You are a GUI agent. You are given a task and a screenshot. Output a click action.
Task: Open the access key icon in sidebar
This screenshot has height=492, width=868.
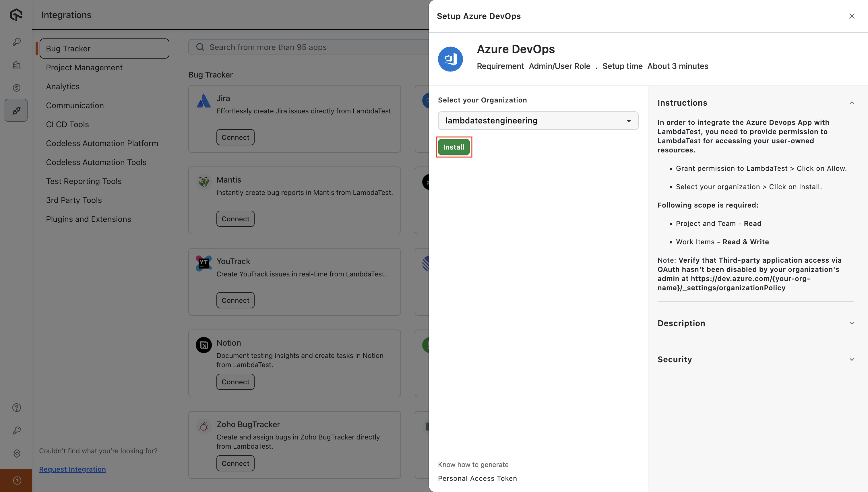16,42
